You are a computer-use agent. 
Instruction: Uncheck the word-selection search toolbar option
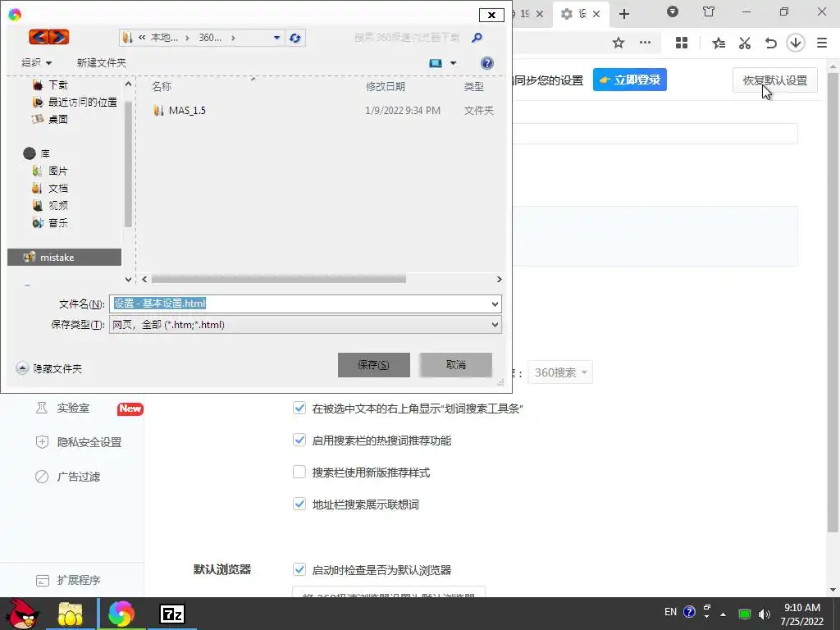299,408
